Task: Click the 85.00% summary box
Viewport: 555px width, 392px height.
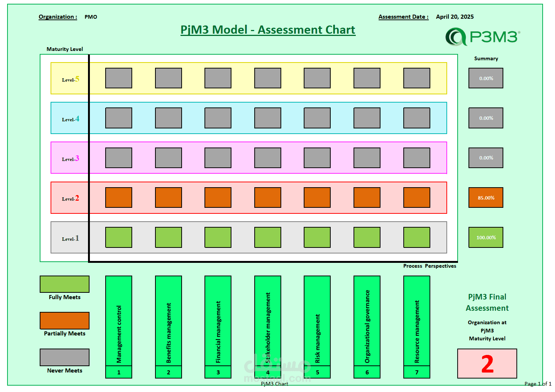Action: [486, 198]
